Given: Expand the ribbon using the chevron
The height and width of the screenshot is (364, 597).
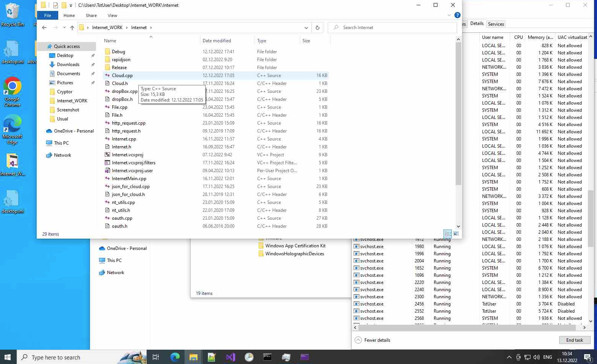Looking at the screenshot, I should 449,15.
